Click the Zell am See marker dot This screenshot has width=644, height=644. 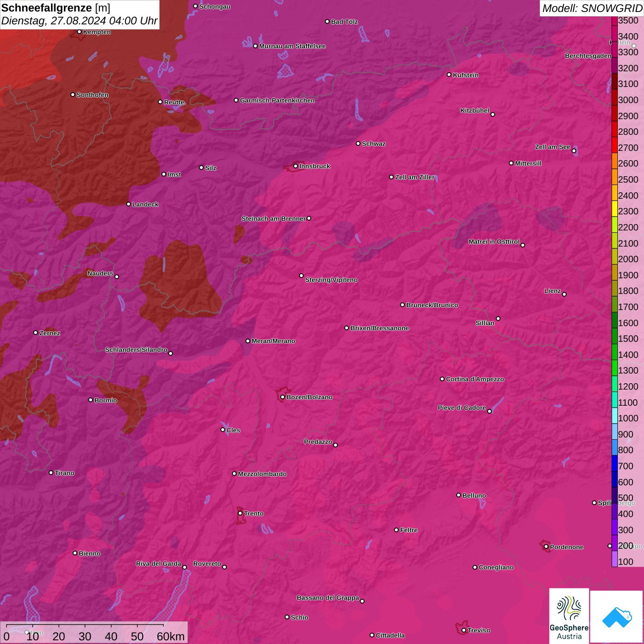click(x=574, y=151)
